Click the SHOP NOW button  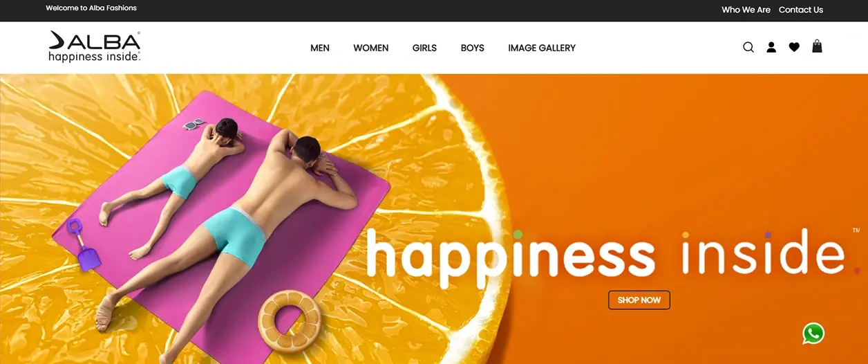coord(639,300)
